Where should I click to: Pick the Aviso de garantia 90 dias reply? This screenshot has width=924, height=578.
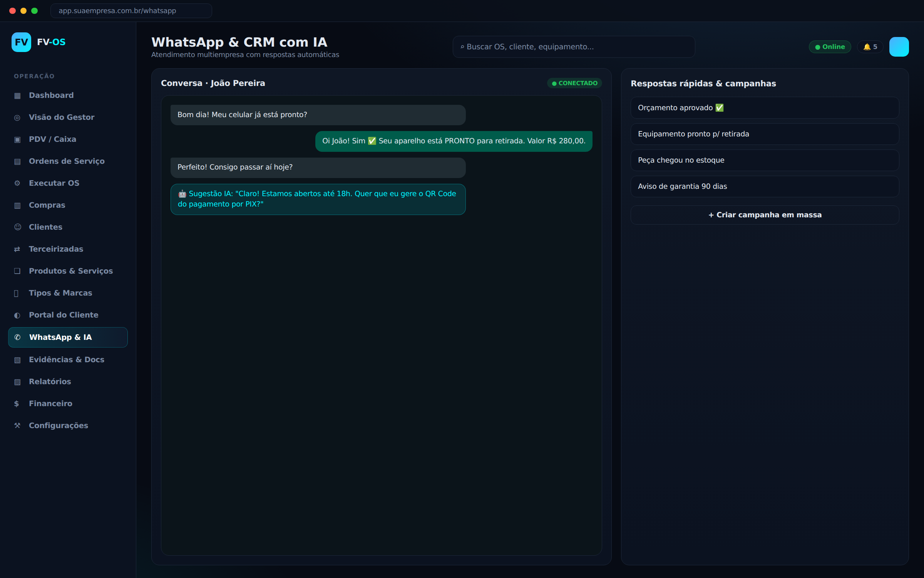coord(765,187)
